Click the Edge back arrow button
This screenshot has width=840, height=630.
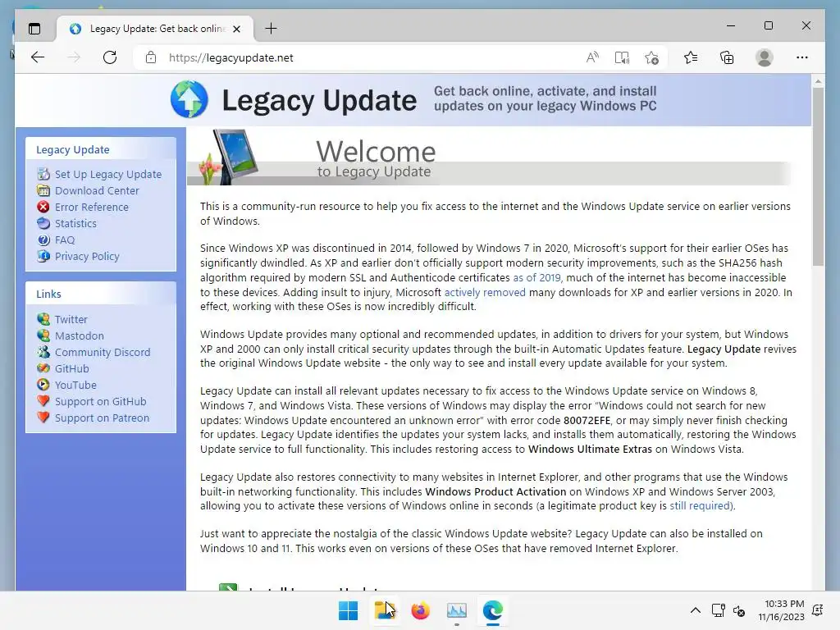[38, 57]
